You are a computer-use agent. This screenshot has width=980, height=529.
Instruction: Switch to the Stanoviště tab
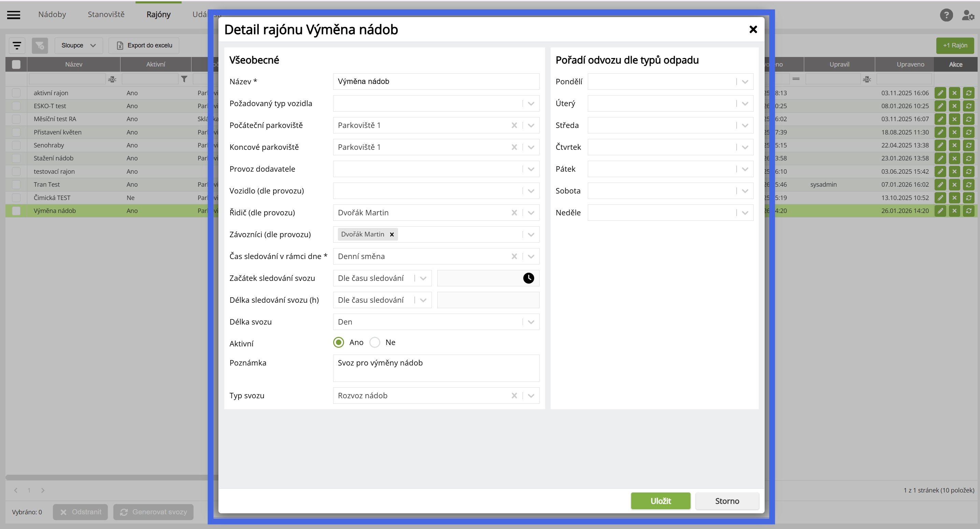pyautogui.click(x=106, y=14)
